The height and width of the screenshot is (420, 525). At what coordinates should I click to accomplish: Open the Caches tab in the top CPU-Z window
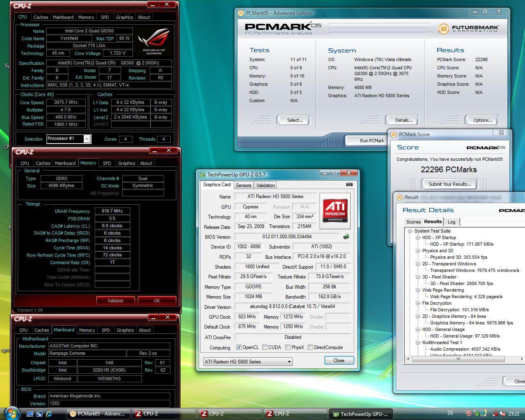tap(41, 17)
